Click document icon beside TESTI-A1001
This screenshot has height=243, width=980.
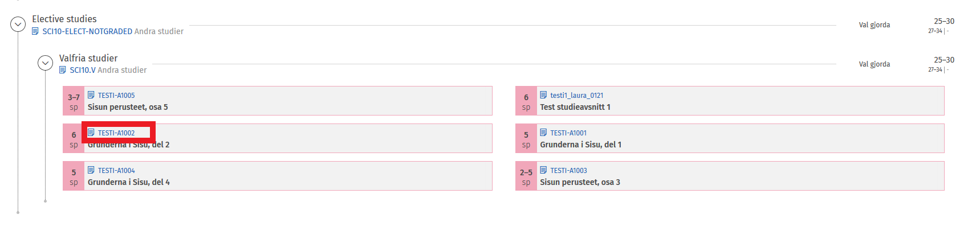(543, 133)
